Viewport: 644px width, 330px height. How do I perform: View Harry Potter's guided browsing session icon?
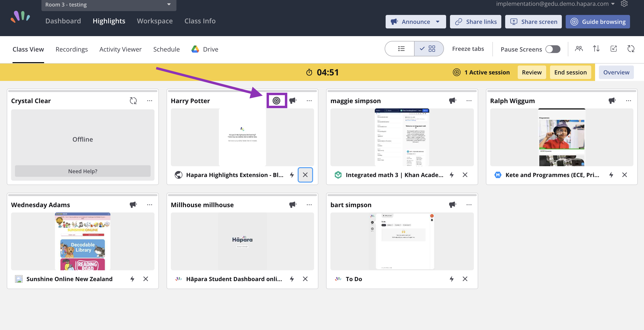276,101
